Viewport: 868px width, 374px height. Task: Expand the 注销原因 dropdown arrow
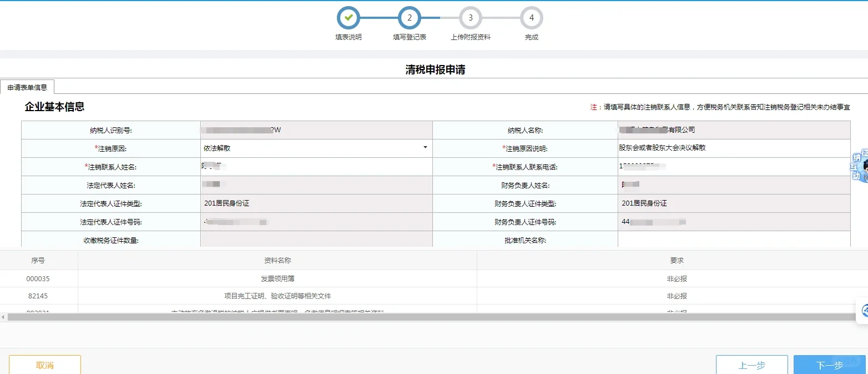[425, 148]
